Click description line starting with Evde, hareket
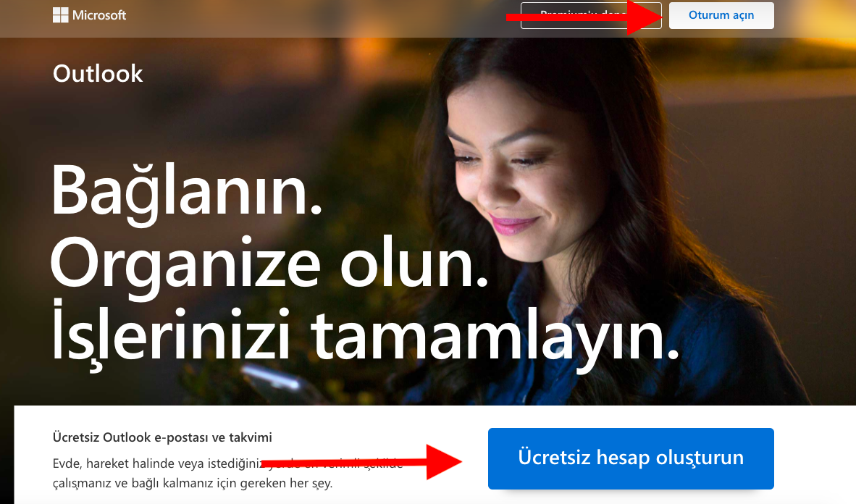The height and width of the screenshot is (504, 856). (x=145, y=463)
